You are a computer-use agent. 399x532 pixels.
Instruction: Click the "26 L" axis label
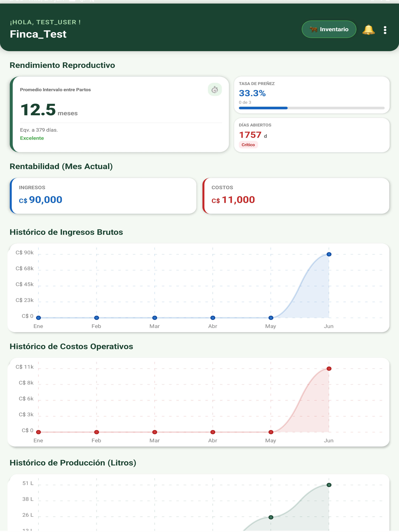tap(28, 515)
